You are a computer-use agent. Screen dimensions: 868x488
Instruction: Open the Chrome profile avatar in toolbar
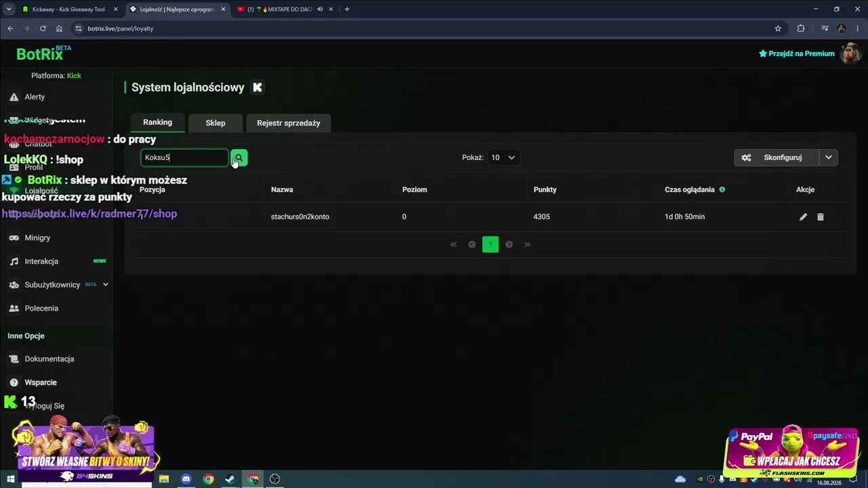[x=842, y=28]
